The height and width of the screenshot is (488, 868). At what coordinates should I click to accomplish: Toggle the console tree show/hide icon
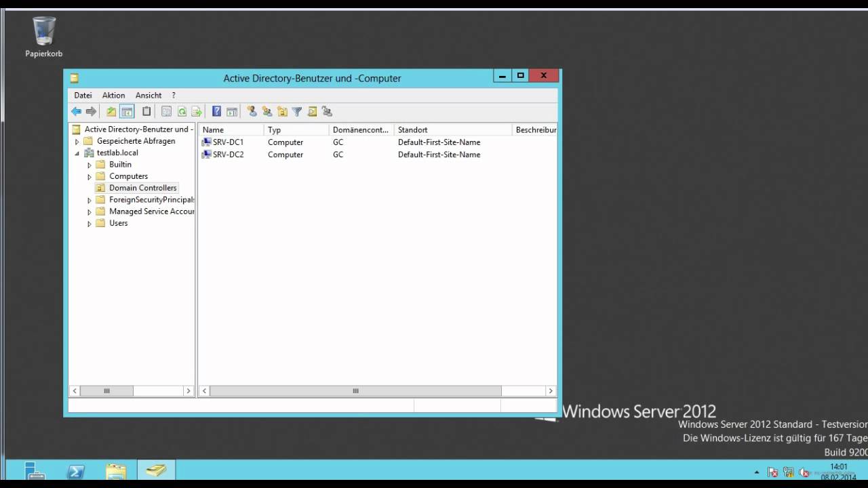tap(127, 112)
